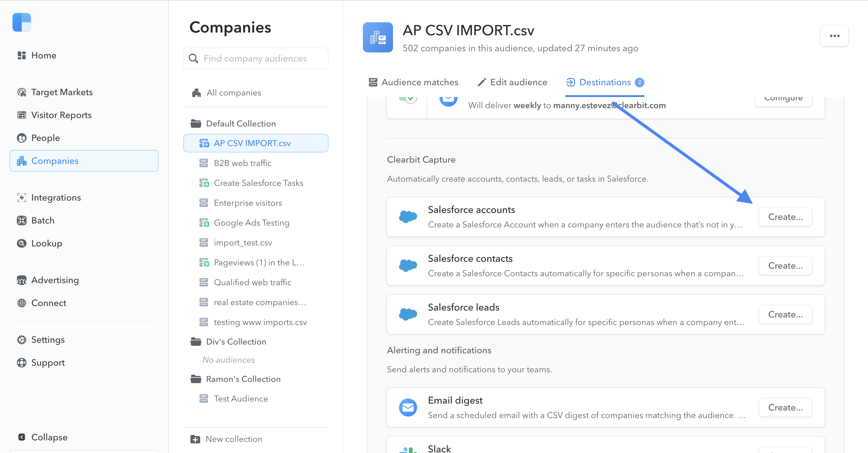The image size is (868, 453).
Task: Click the Integrations icon
Action: [x=22, y=197]
